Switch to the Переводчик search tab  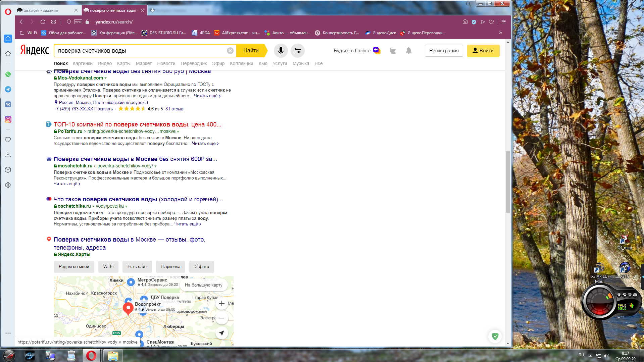(194, 63)
